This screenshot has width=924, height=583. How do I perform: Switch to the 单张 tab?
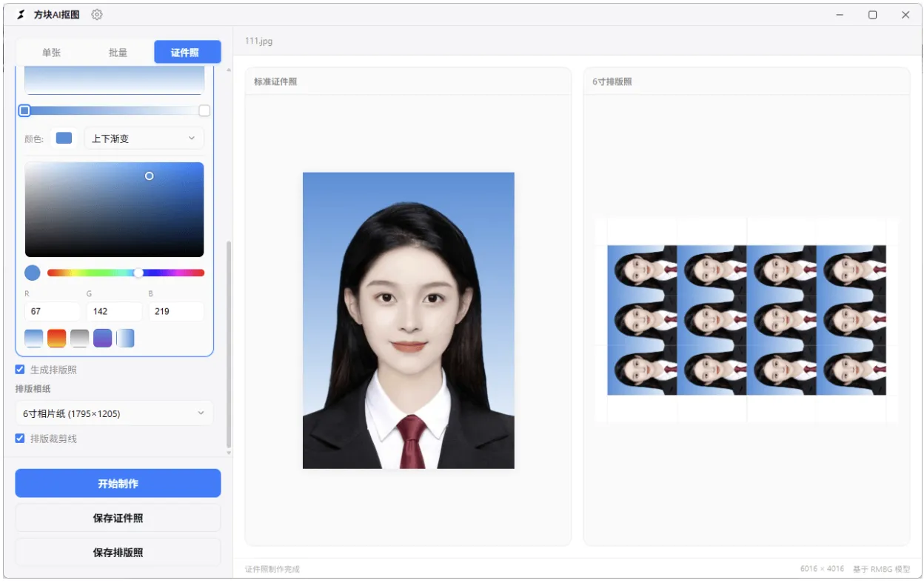point(51,53)
